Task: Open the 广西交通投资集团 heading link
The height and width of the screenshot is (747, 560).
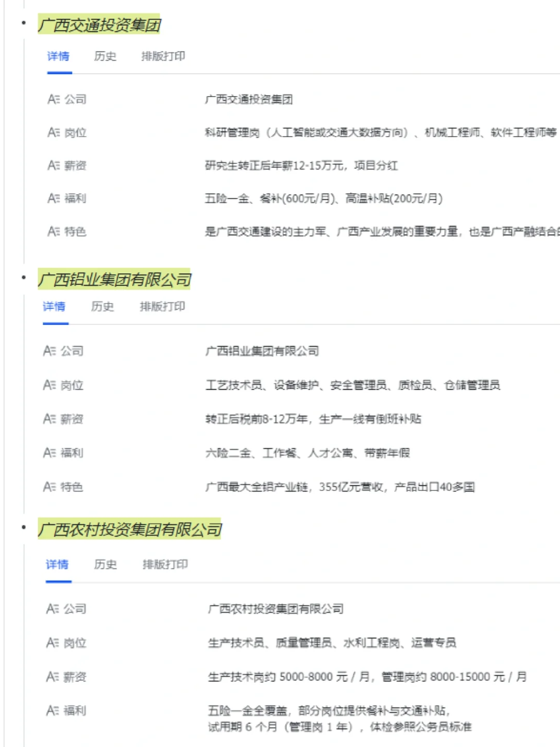Action: (x=99, y=24)
